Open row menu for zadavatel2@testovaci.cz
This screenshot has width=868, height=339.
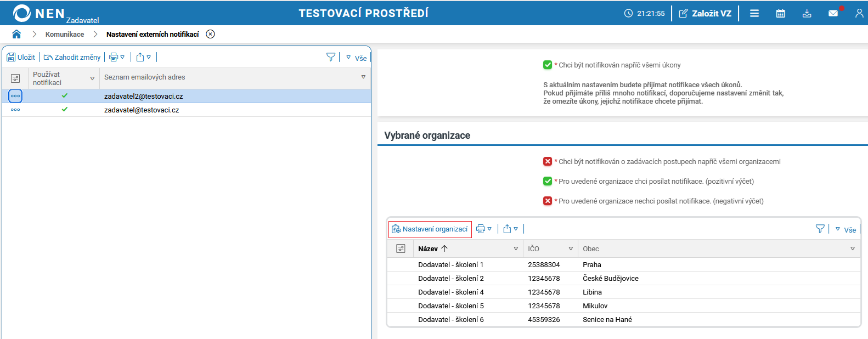15,96
